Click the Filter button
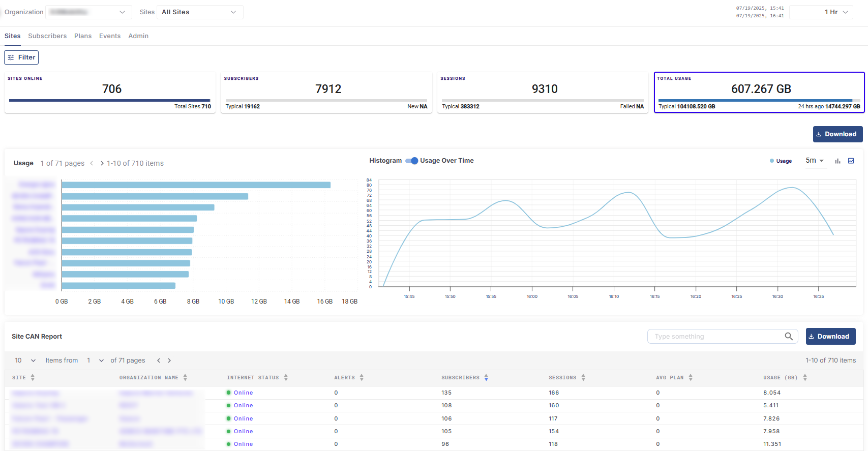868x451 pixels. tap(21, 57)
